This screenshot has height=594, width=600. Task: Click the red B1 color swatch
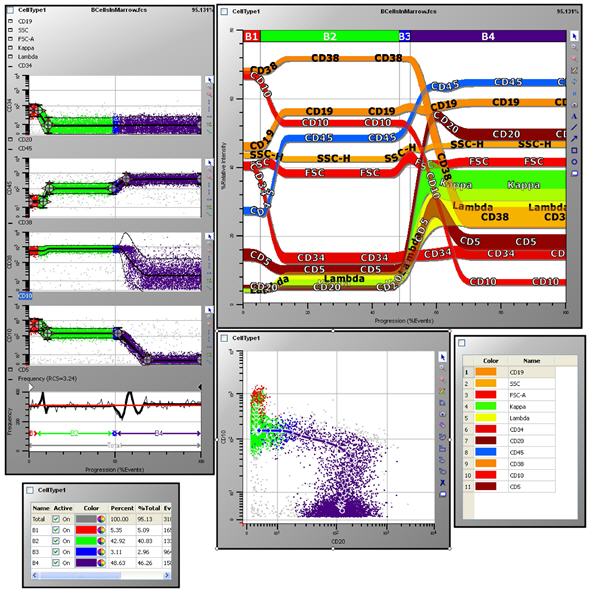[x=86, y=530]
